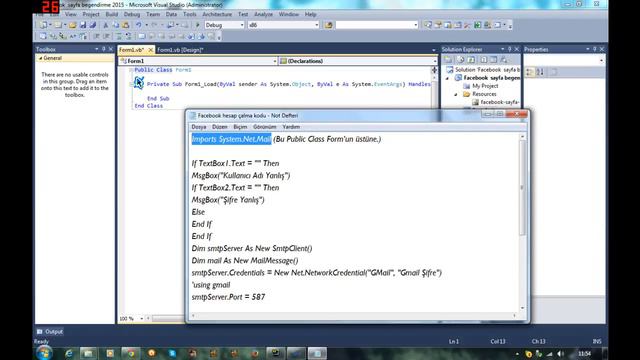Click Solution Explorer View Designer icon
640x360 pixels.
pyautogui.click(x=493, y=60)
